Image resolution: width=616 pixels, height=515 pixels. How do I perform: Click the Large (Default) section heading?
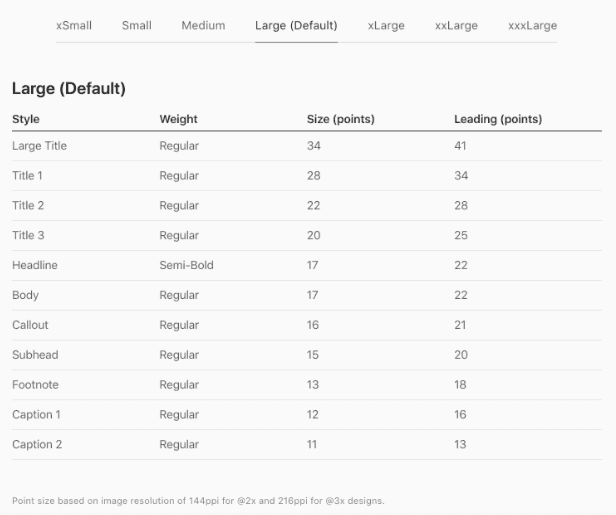[x=69, y=88]
